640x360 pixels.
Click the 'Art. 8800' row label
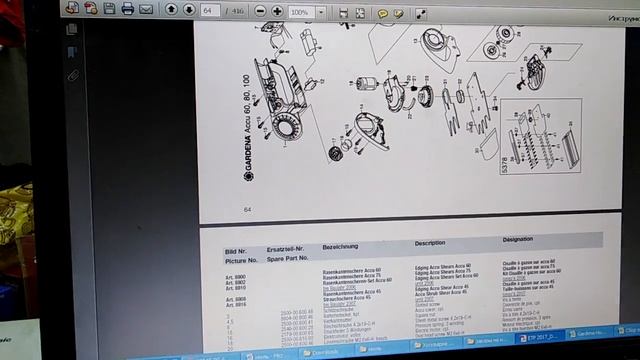pos(236,277)
